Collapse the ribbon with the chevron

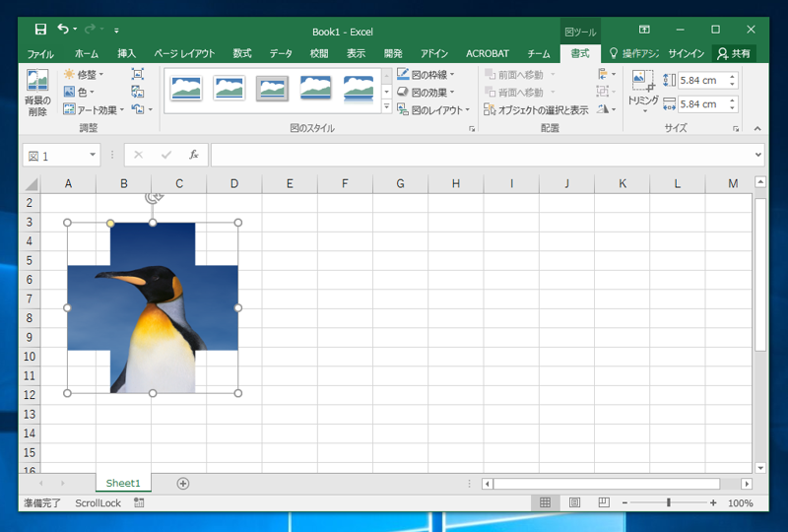(x=757, y=129)
